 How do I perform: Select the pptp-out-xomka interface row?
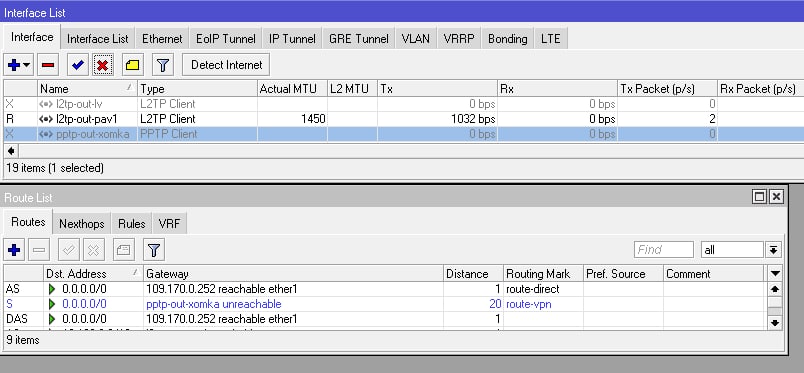pyautogui.click(x=404, y=134)
